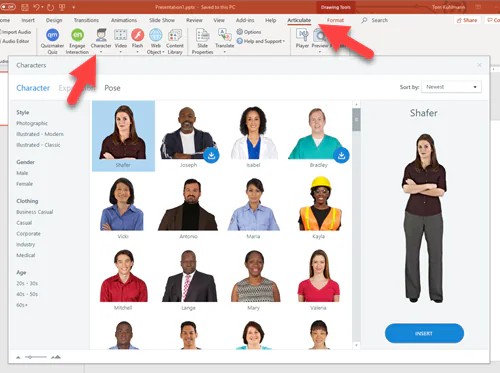Expand the Character button dropdown arrow
The width and height of the screenshot is (500, 373).
pyautogui.click(x=101, y=52)
